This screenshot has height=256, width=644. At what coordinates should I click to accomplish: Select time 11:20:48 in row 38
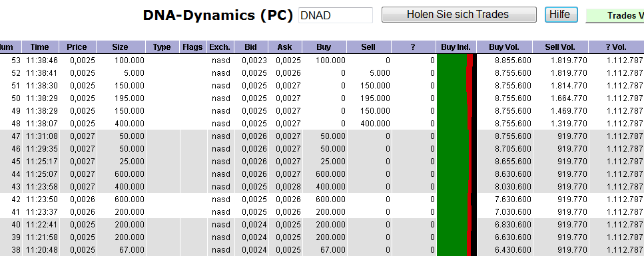coord(42,250)
